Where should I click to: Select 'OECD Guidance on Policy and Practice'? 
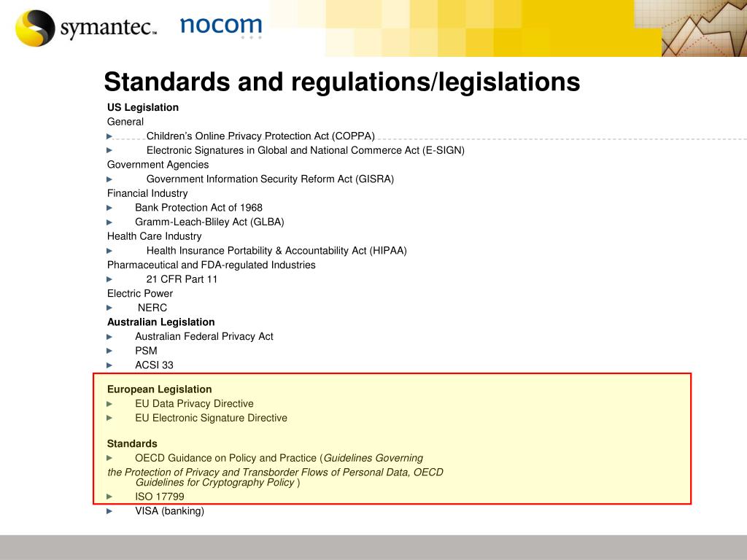coord(226,458)
